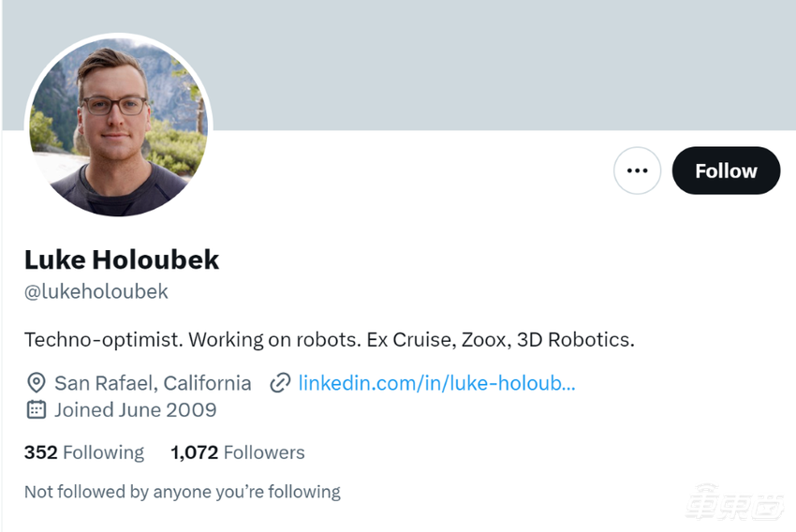This screenshot has height=532, width=796.
Task: Click the calendar icon beside join date
Action: pos(36,409)
